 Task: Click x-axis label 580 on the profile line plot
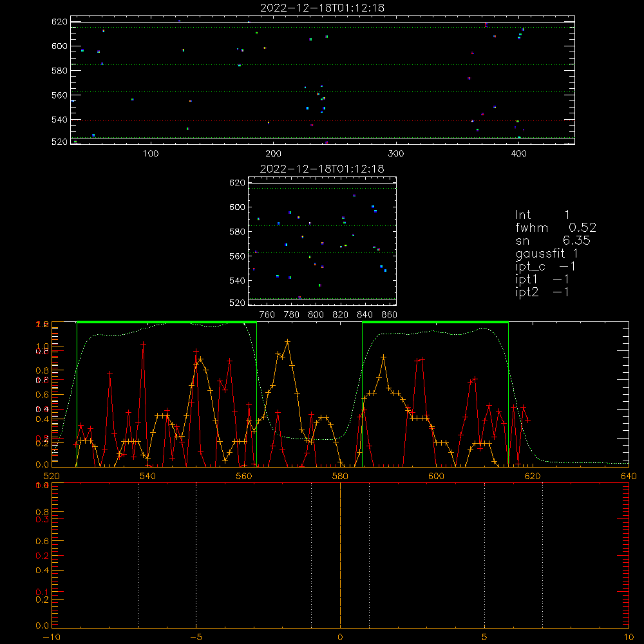click(x=340, y=476)
